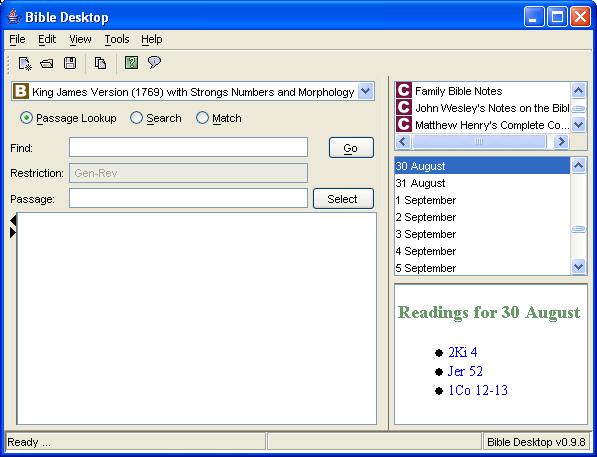Select the 3 September date entry
This screenshot has width=597, height=457.
[482, 234]
